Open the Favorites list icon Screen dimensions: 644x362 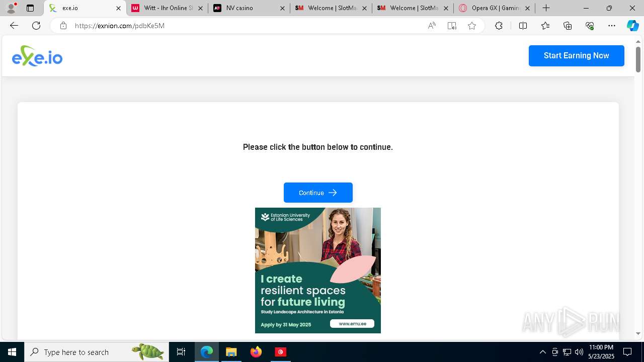545,26
